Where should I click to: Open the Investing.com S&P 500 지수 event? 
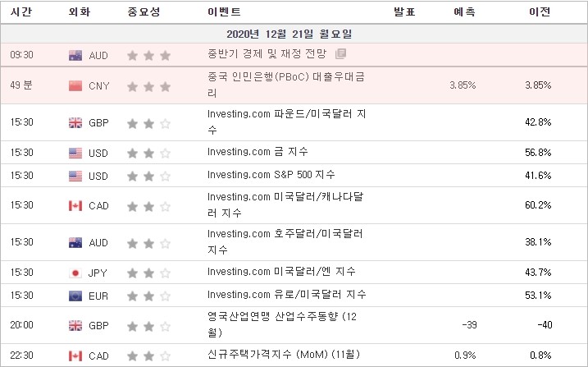[271, 175]
